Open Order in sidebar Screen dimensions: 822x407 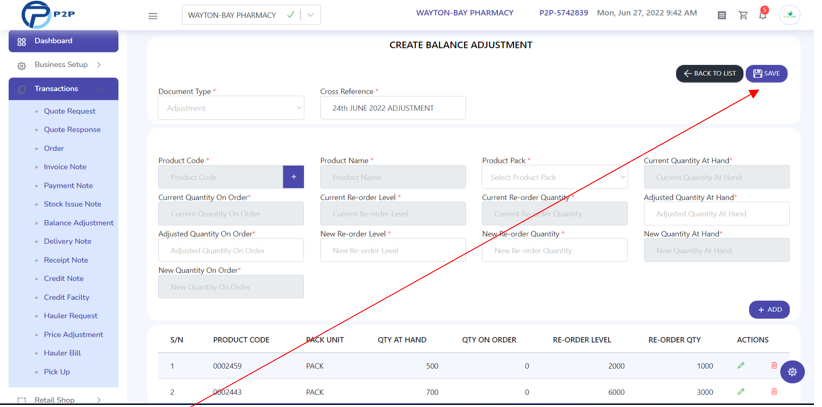(54, 148)
